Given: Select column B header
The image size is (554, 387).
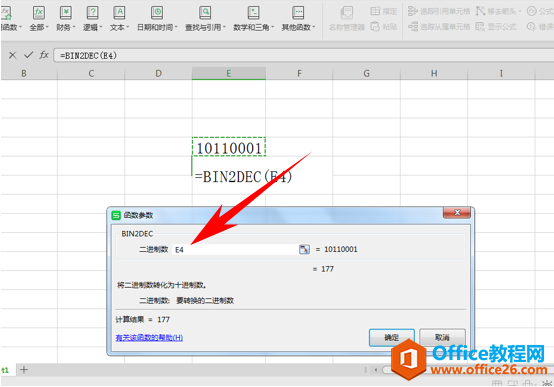Looking at the screenshot, I should (x=24, y=74).
